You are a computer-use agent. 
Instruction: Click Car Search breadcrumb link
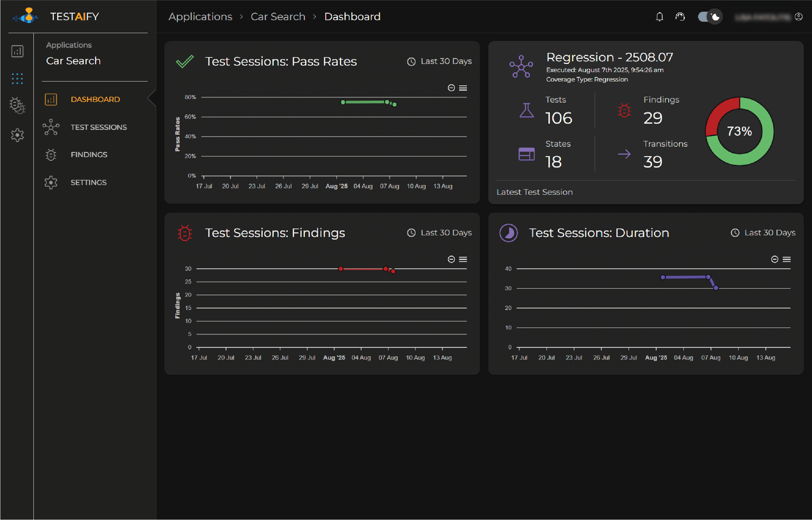[278, 17]
